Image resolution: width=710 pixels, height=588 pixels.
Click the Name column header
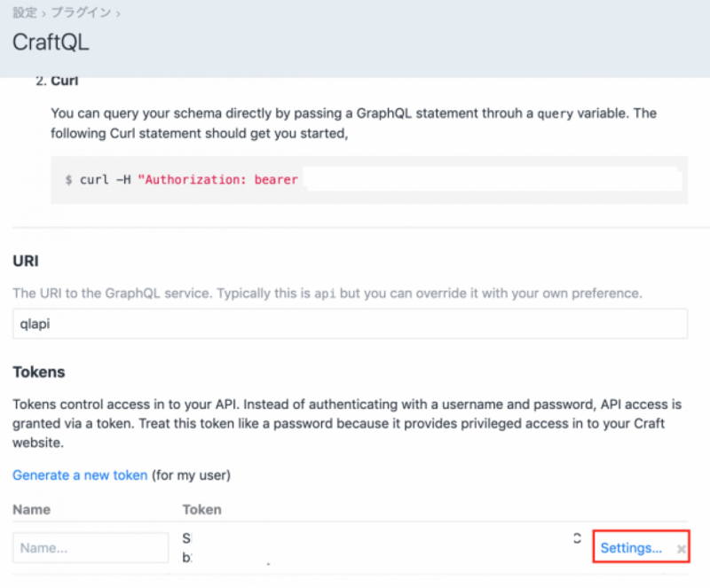[x=31, y=510]
